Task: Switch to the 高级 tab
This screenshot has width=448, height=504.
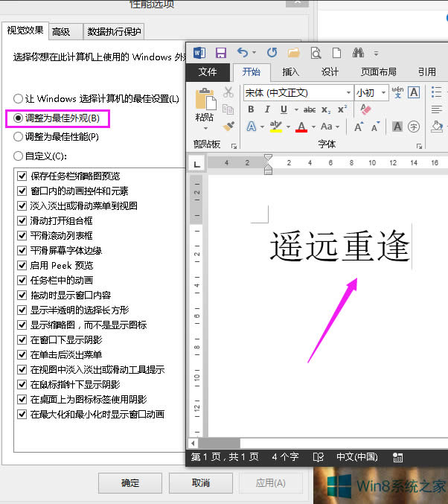Action: [x=65, y=31]
